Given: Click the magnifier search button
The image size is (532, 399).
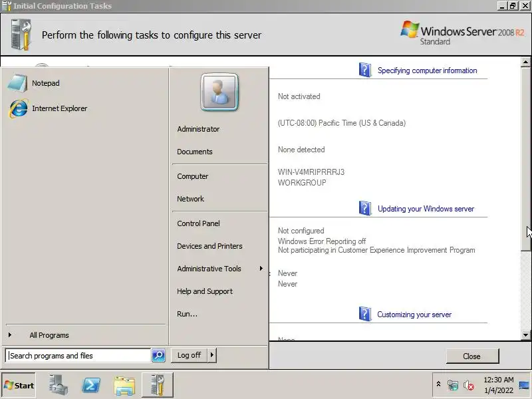Looking at the screenshot, I should [x=158, y=356].
